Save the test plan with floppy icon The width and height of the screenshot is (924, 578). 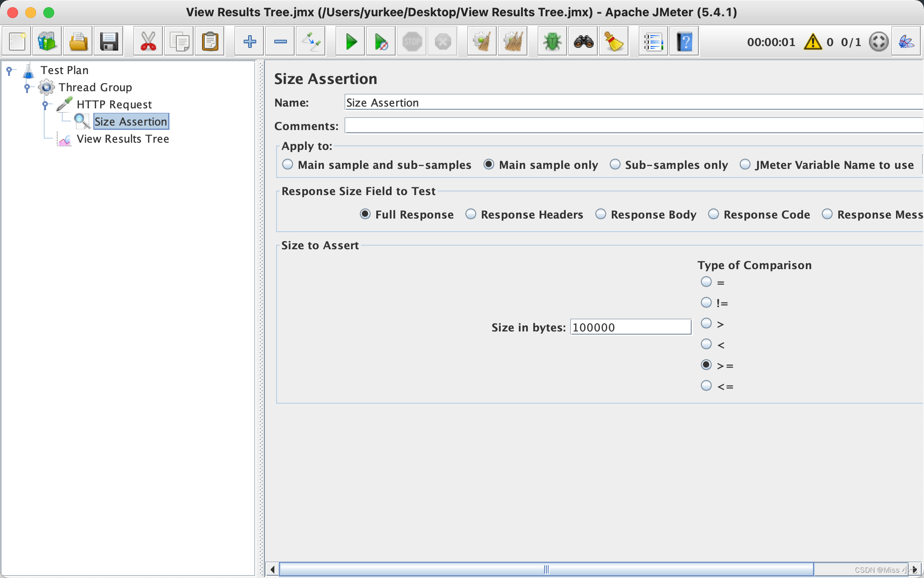click(109, 42)
